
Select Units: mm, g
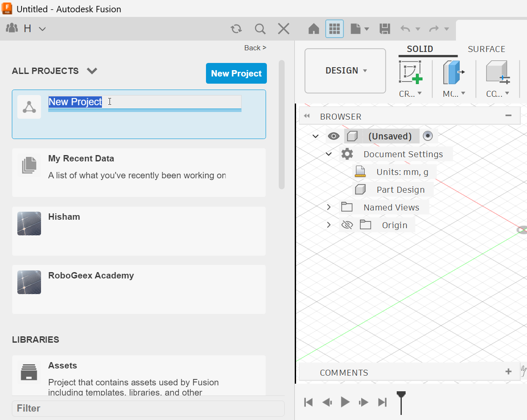402,172
